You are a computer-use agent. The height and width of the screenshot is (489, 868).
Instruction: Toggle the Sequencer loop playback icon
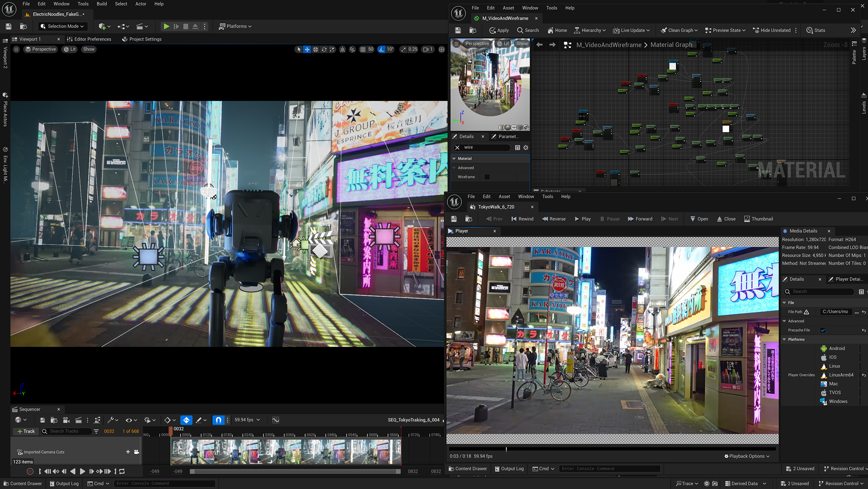click(122, 471)
